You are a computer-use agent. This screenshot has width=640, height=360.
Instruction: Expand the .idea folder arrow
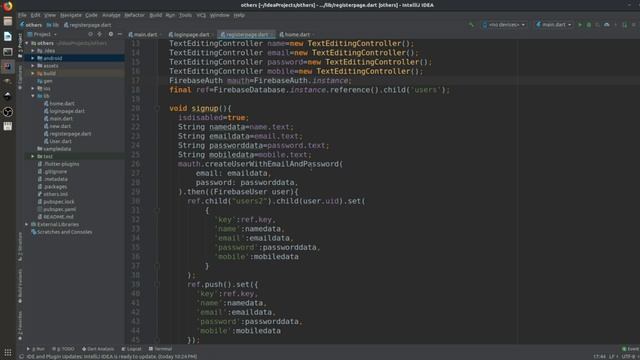point(33,51)
